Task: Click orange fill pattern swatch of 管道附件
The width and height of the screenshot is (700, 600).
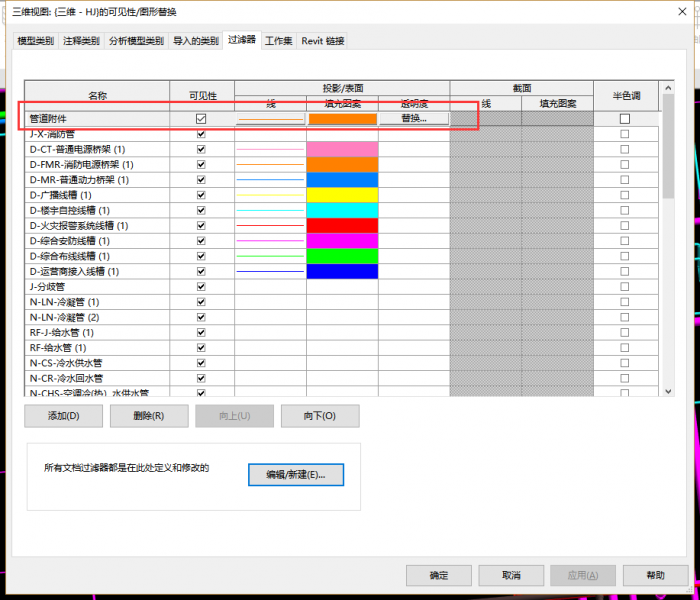Action: pyautogui.click(x=342, y=118)
